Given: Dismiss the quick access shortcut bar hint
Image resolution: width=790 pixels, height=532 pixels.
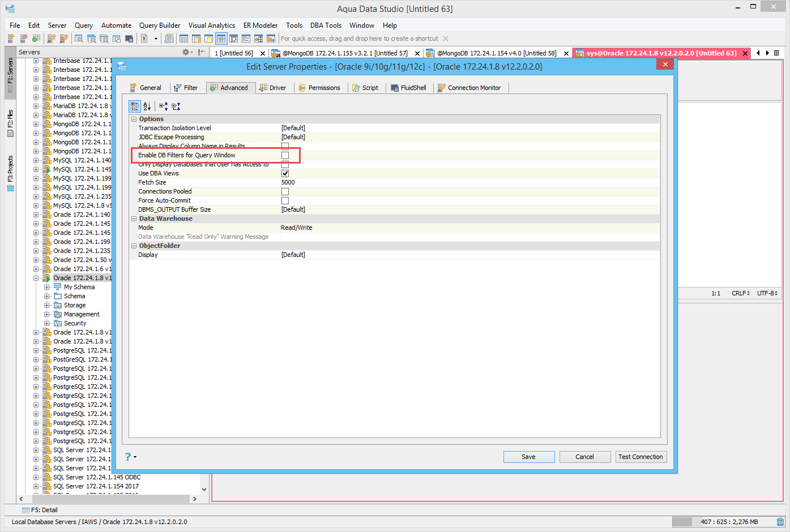Looking at the screenshot, I should click(446, 38).
